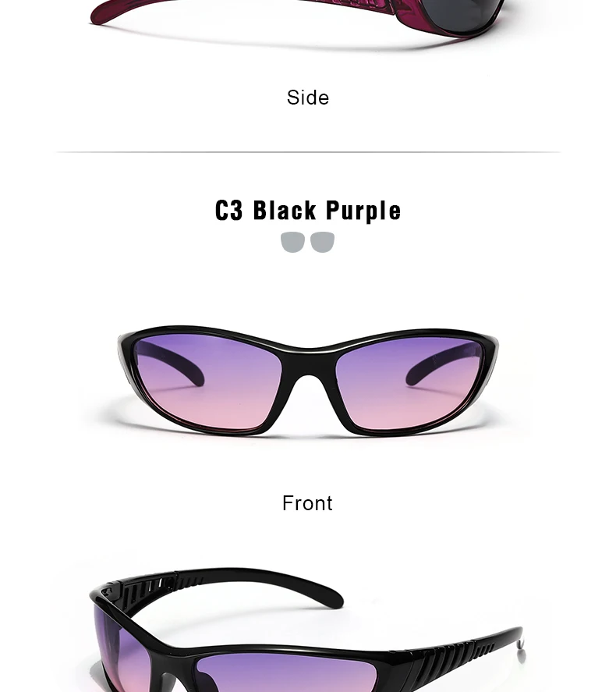Click right purple lens of front-view sunglasses
The image size is (616, 692).
coord(409,383)
